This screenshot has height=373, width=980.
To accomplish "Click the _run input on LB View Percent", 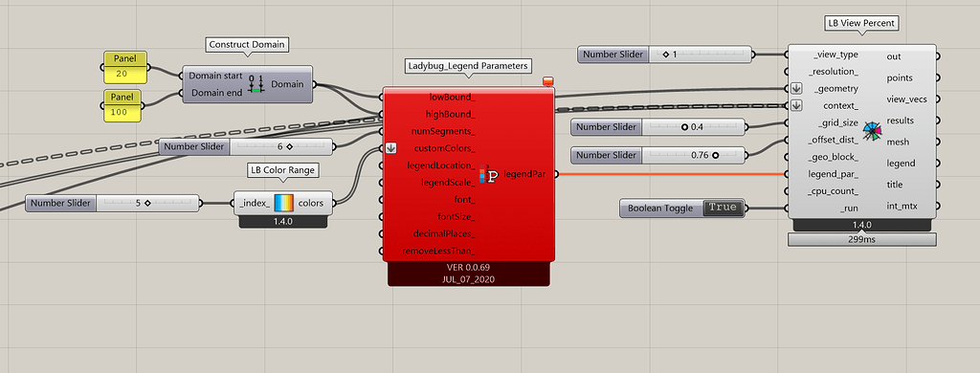I will tap(850, 208).
